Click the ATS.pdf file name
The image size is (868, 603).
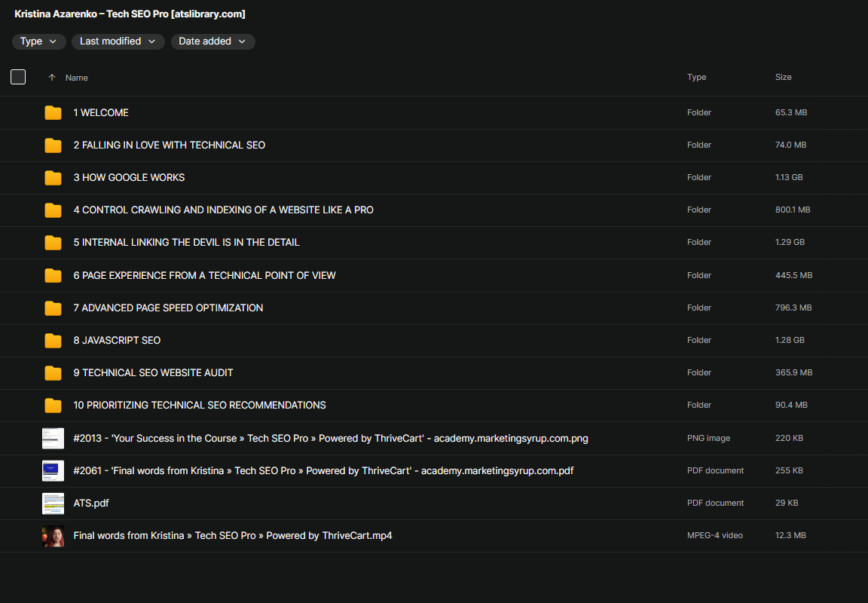pyautogui.click(x=91, y=504)
